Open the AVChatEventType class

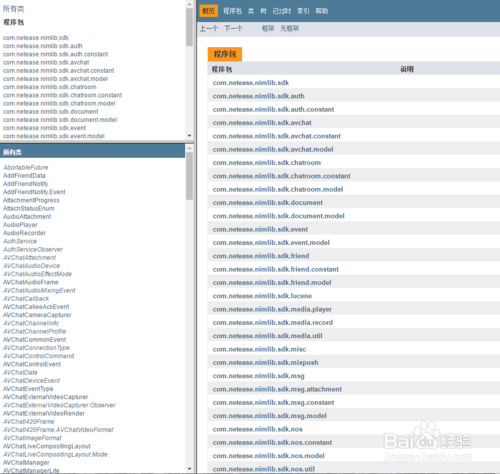pyautogui.click(x=28, y=389)
